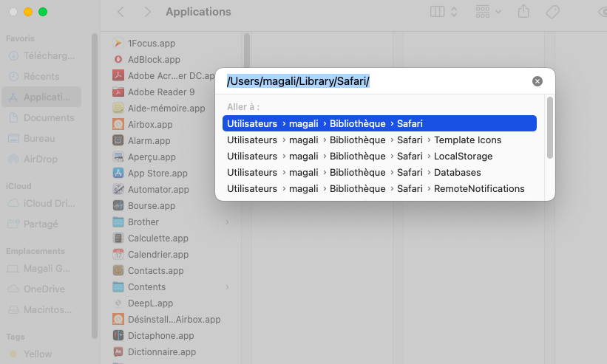Click the Calculette.app icon
This screenshot has height=364, width=607.
point(118,238)
